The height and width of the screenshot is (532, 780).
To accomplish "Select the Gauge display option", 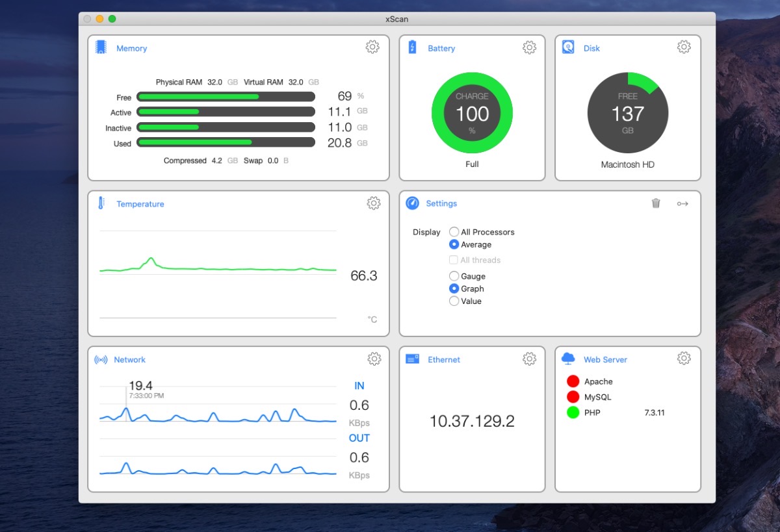I will click(x=454, y=276).
